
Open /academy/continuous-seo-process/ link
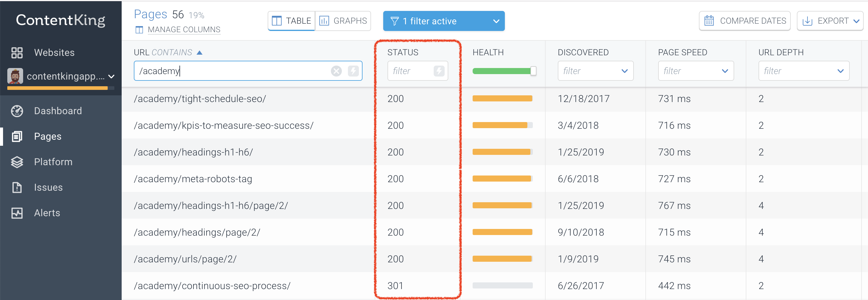[x=212, y=286]
